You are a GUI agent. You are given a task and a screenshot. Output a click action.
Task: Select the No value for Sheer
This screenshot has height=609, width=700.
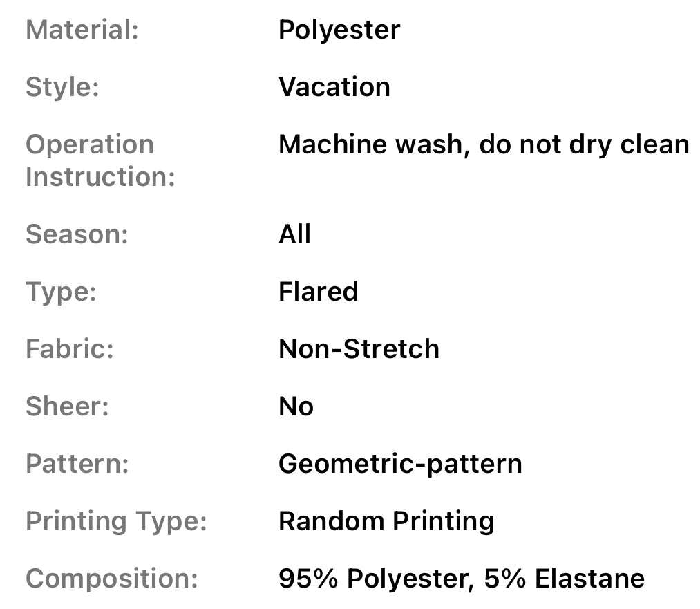tap(296, 406)
